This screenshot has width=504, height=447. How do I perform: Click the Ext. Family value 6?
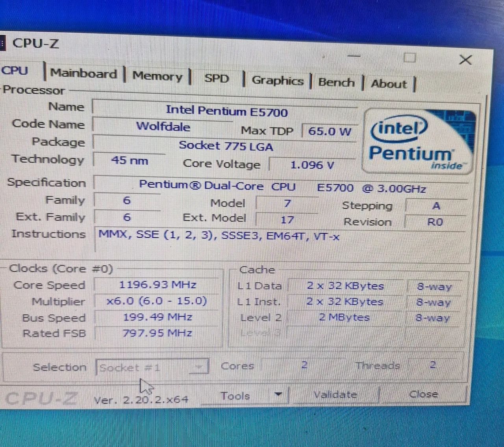[x=127, y=217]
